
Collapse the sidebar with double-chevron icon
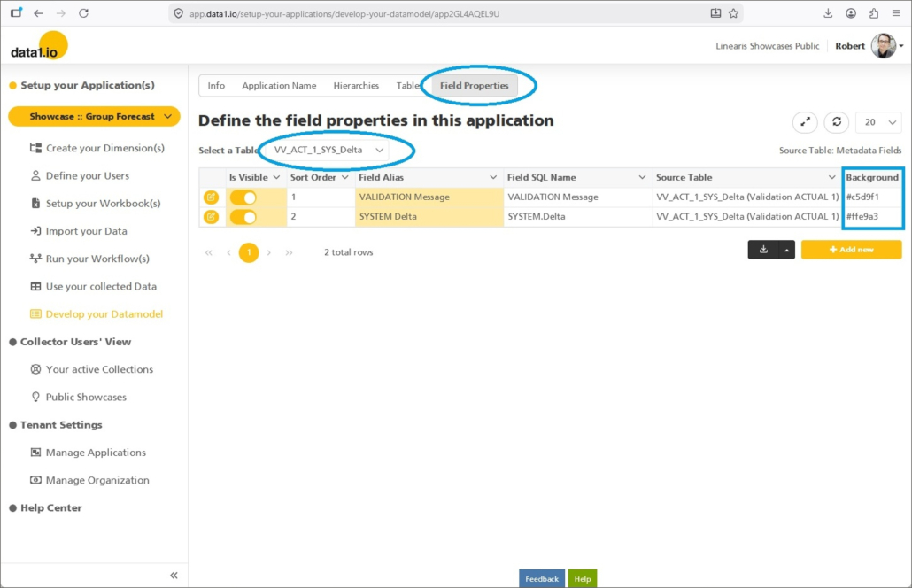174,576
